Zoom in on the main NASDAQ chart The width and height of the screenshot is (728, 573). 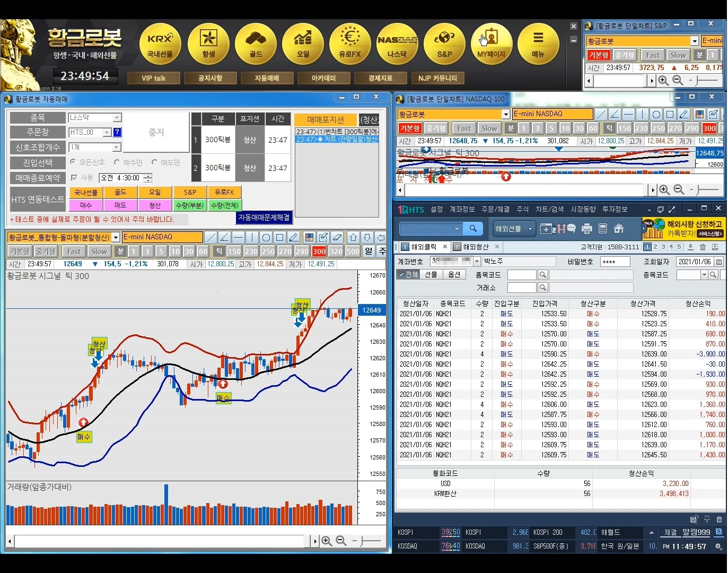pyautogui.click(x=327, y=541)
